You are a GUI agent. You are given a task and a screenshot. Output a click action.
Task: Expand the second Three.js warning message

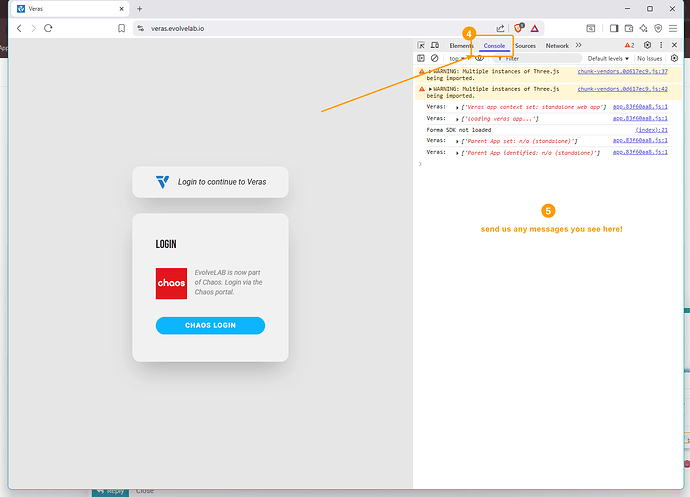click(430, 89)
